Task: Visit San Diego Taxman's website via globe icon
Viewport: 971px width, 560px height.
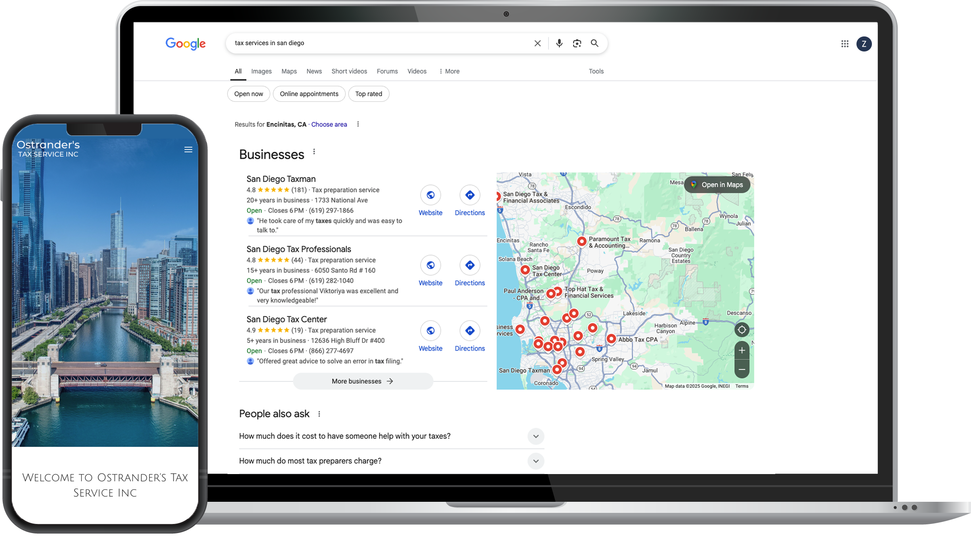Action: [x=430, y=195]
